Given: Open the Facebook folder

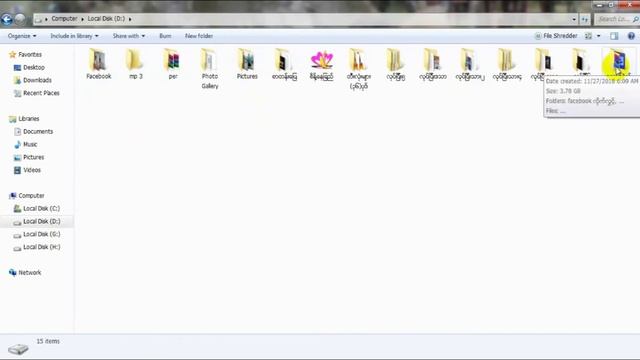Looking at the screenshot, I should click(x=99, y=64).
